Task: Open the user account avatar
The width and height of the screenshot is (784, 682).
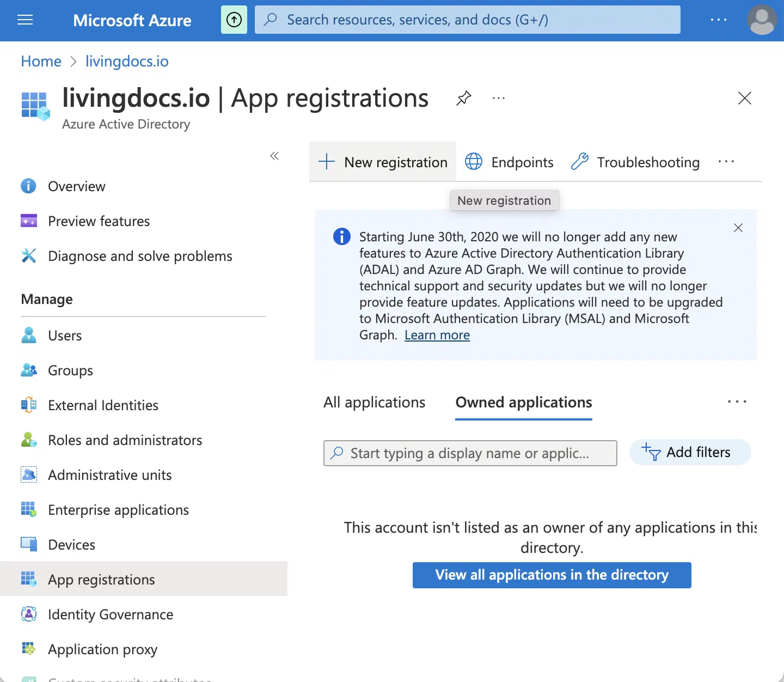Action: [762, 20]
